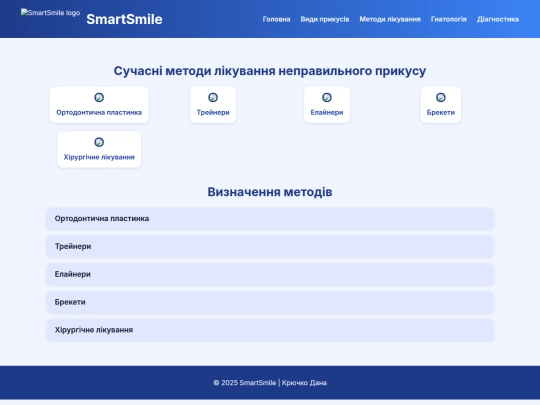Expand the Ортодонтична пластинка definition row
Viewport: 540px width, 405px height.
tap(270, 219)
